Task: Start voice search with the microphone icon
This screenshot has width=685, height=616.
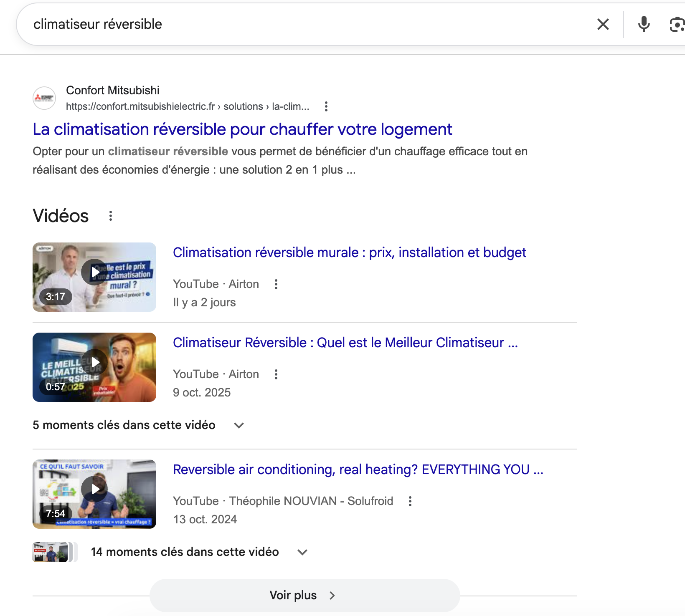Action: click(644, 24)
